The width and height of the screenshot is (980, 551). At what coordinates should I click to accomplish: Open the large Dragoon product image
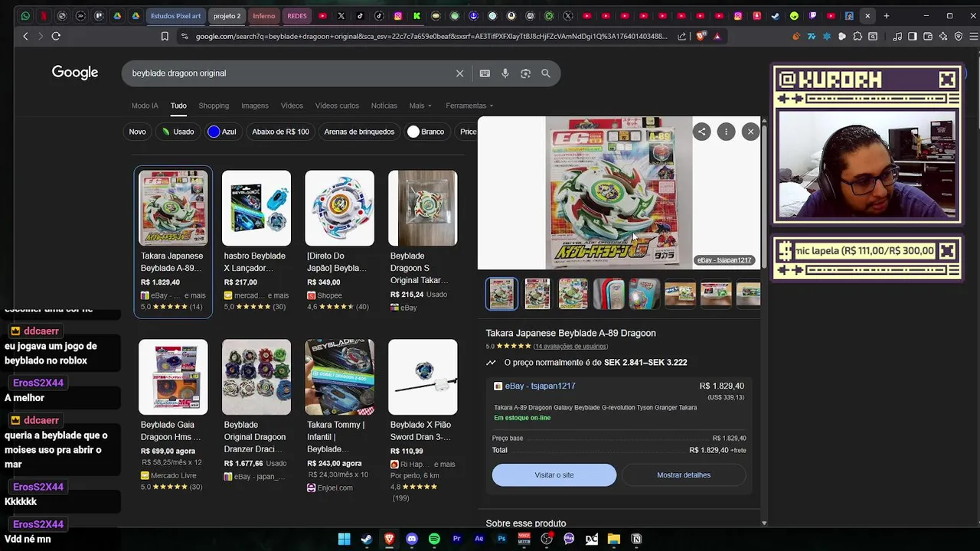(619, 193)
